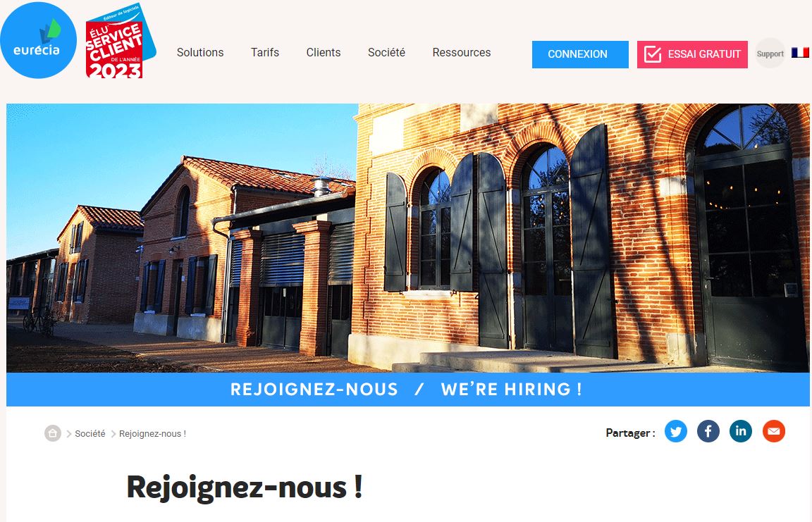
Task: Open the Tarifs menu item
Action: pyautogui.click(x=265, y=52)
